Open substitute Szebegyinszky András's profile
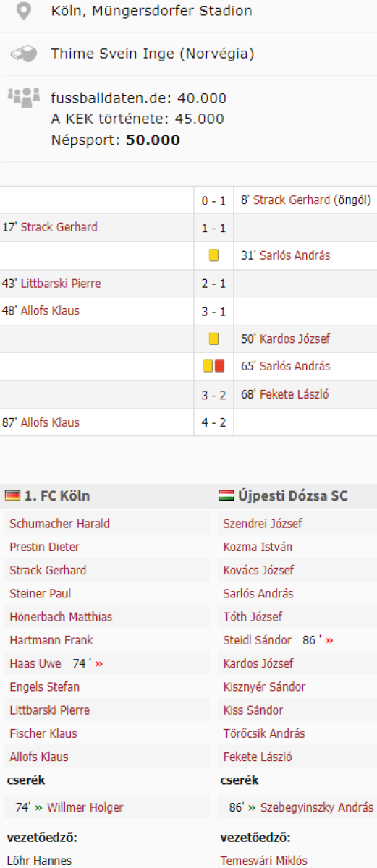The image size is (377, 868). click(317, 807)
